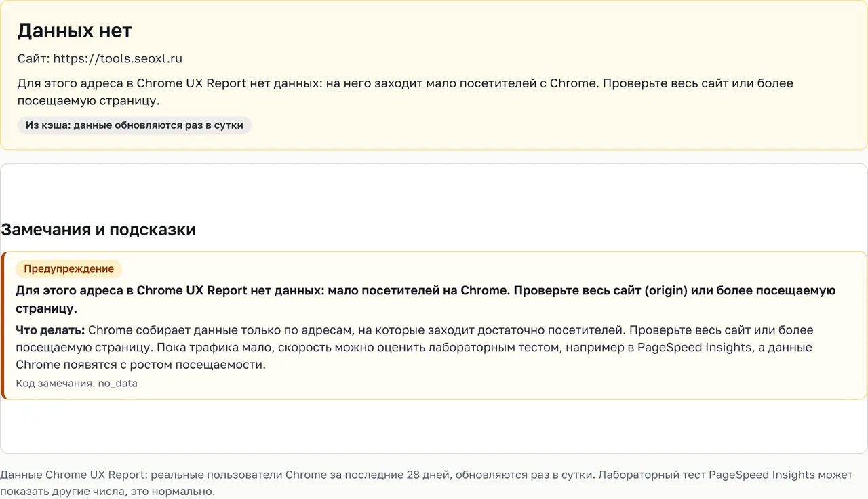The width and height of the screenshot is (868, 499).
Task: Click the "Данных нет" heading
Action: (x=75, y=31)
